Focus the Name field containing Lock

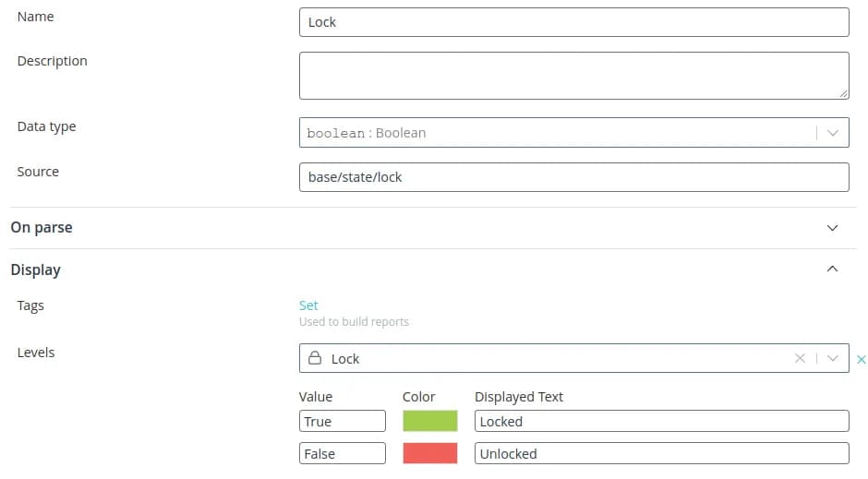(x=573, y=22)
